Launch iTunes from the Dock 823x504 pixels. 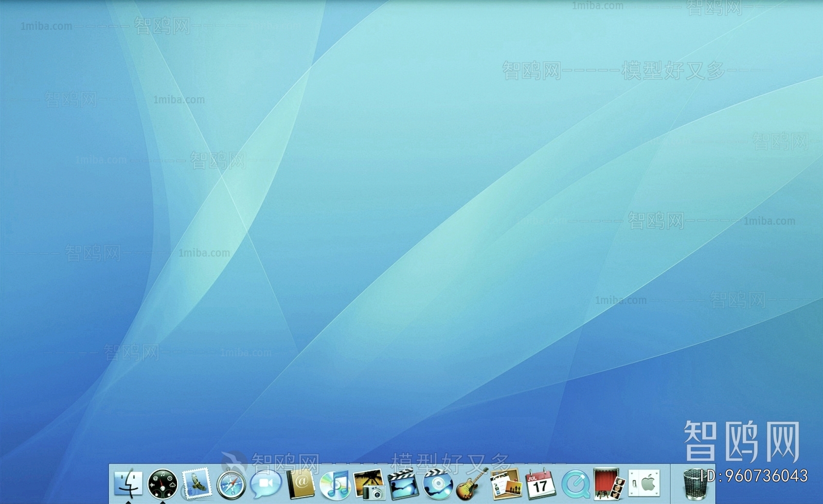point(335,484)
